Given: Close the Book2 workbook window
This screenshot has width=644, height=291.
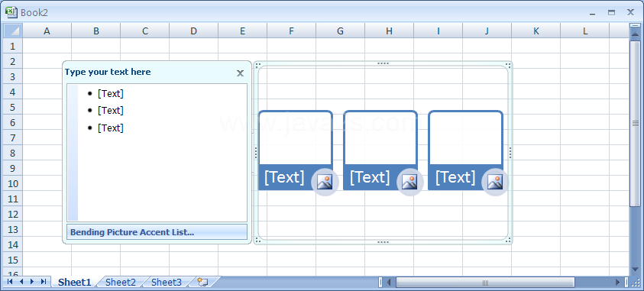Looking at the screenshot, I should coord(630,13).
